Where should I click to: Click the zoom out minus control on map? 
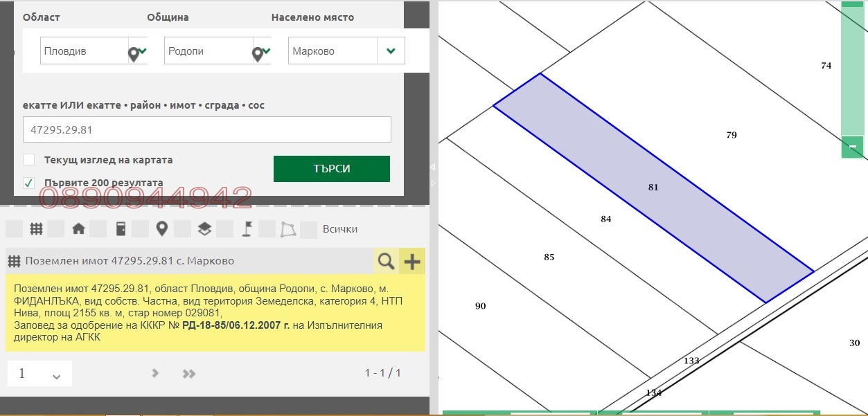(x=851, y=147)
